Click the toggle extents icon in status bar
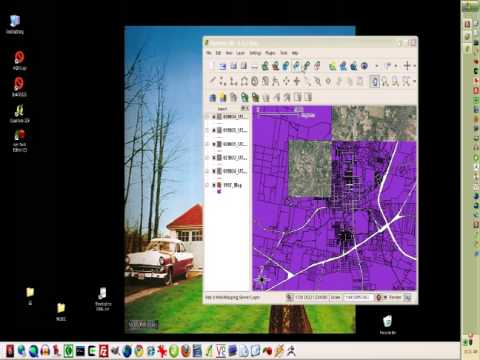The width and height of the screenshot is (480, 360). tap(289, 297)
